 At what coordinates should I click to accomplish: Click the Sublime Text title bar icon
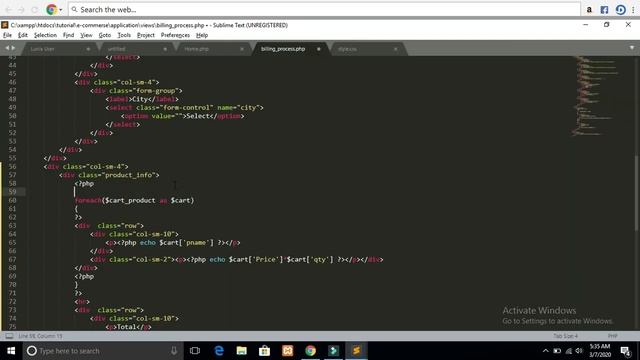[x=5, y=25]
